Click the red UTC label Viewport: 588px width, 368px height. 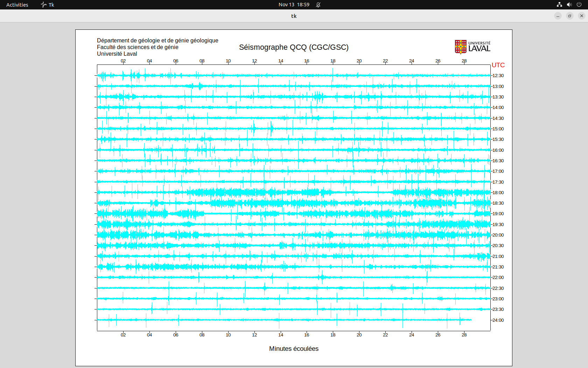coord(498,65)
